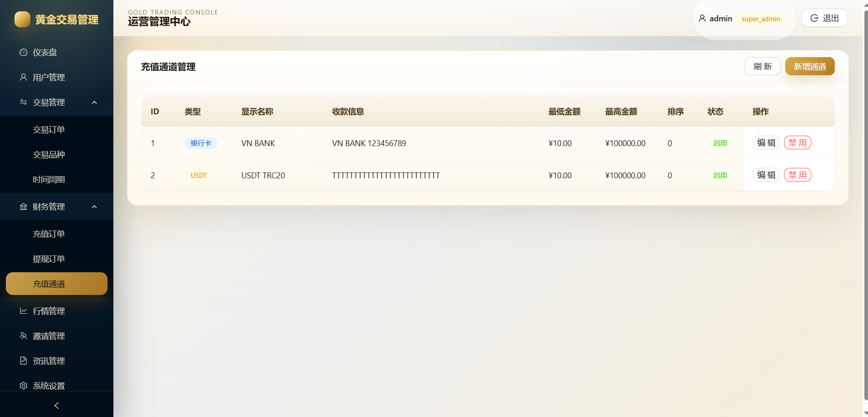Click the 资讯管理 document icon

[23, 361]
